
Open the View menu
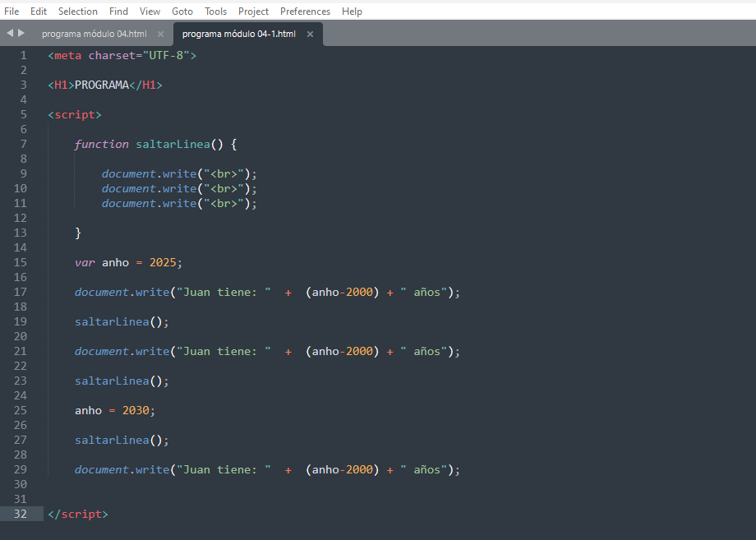pos(150,11)
